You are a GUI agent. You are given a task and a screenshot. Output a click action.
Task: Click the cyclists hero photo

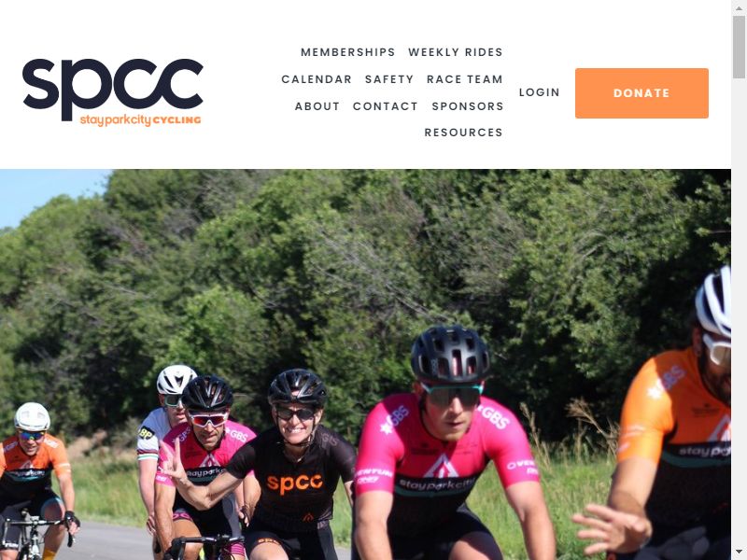(365, 364)
